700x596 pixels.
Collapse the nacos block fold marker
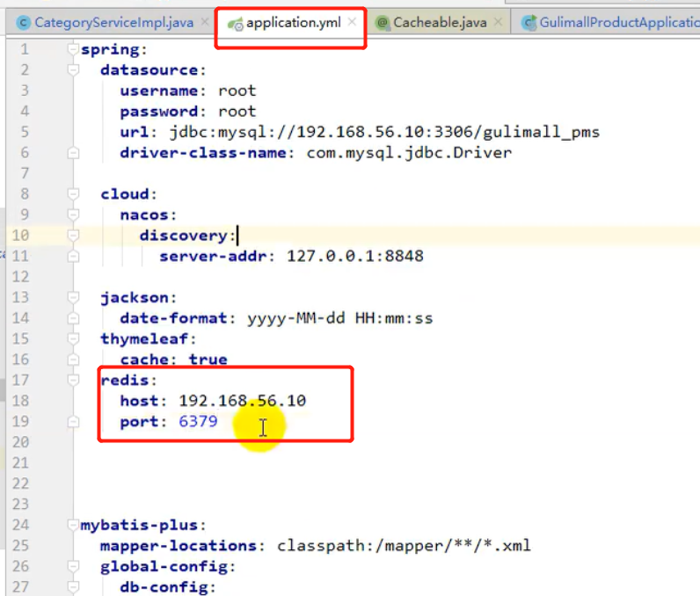(x=73, y=214)
